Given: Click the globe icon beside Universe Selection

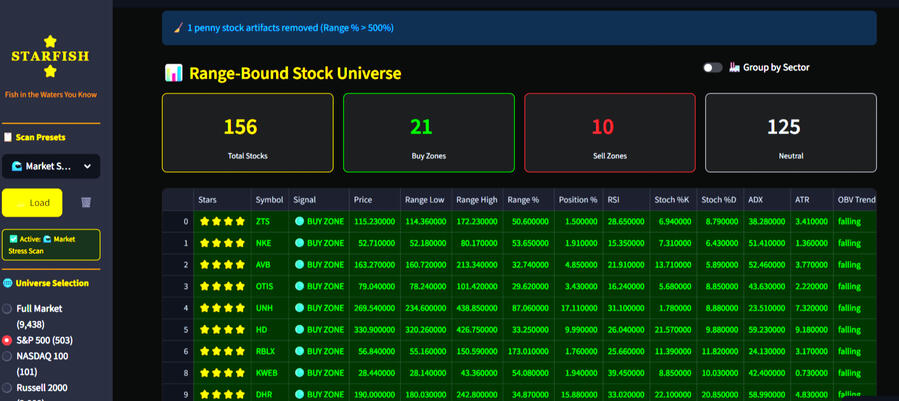Looking at the screenshot, I should [x=8, y=283].
